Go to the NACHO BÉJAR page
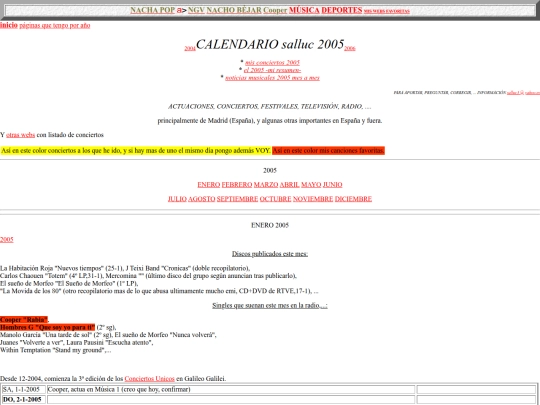Screen dimensions: 540x405 [234, 10]
